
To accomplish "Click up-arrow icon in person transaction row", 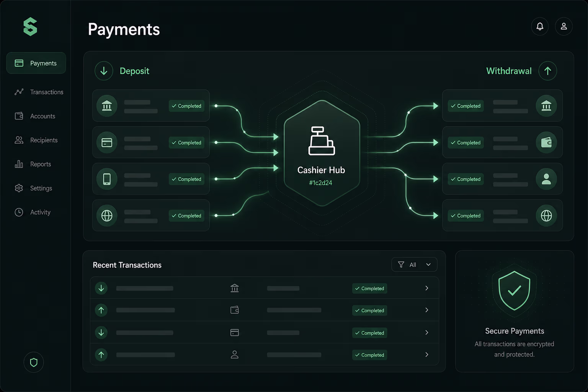I will [101, 354].
